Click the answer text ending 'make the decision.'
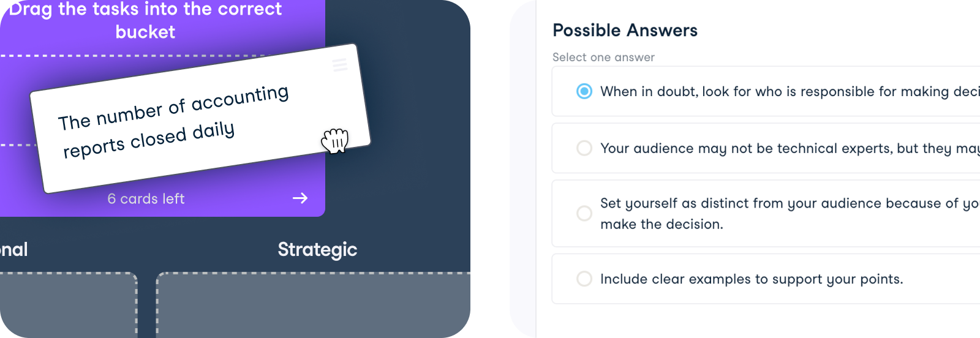The width and height of the screenshot is (980, 338). click(661, 224)
